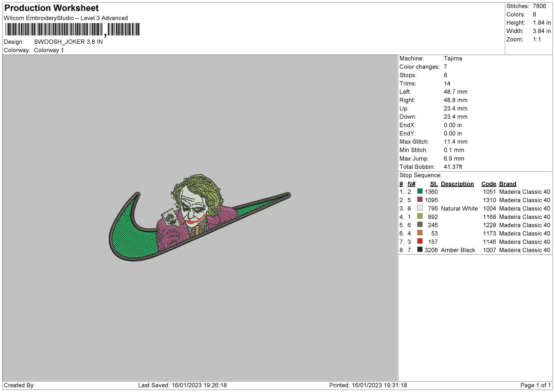Click the Stitches count 7806
The height and width of the screenshot is (392, 555).
539,6
